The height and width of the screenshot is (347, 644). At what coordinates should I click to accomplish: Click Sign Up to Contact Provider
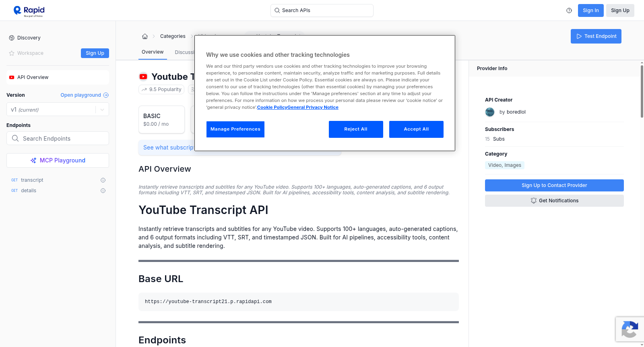tap(554, 185)
